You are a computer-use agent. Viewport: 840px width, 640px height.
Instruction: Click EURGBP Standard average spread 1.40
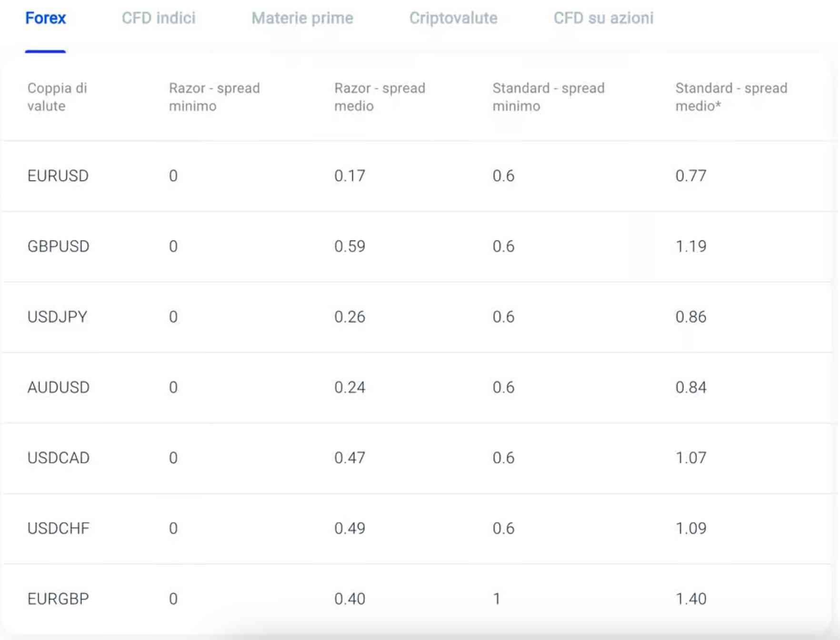[x=691, y=599]
